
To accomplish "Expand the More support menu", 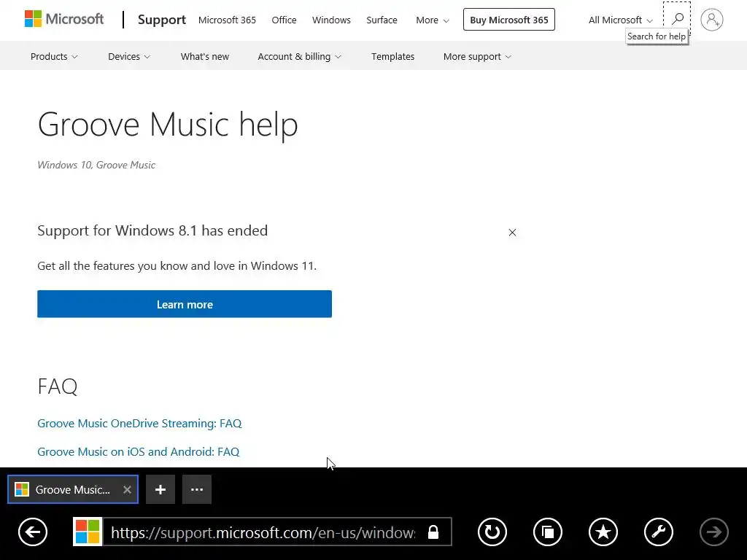I will point(477,56).
